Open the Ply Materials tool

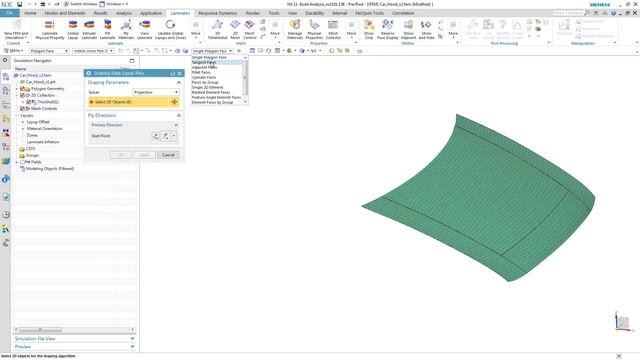tap(126, 30)
